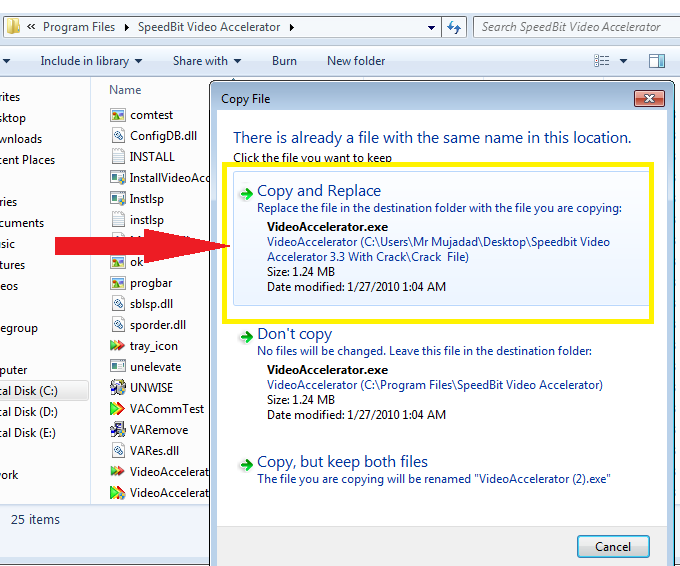Click the Burn toolbar command
Image resolution: width=680 pixels, height=566 pixels.
coord(284,61)
